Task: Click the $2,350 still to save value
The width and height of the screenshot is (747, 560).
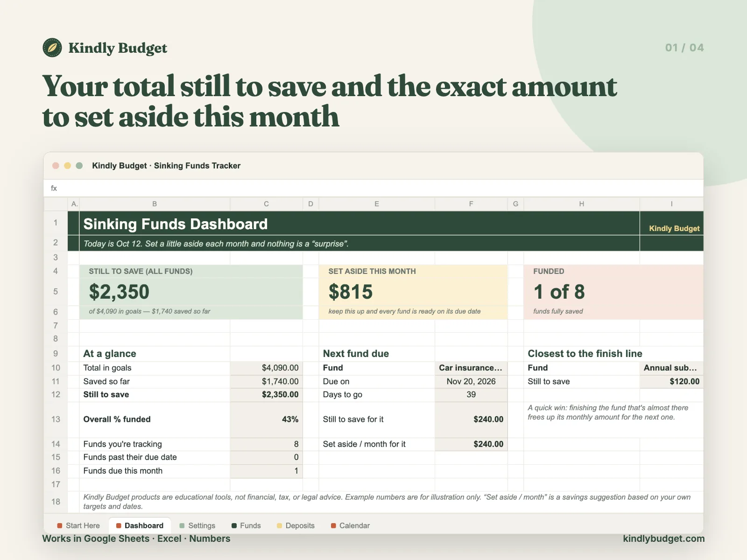Action: (x=119, y=292)
